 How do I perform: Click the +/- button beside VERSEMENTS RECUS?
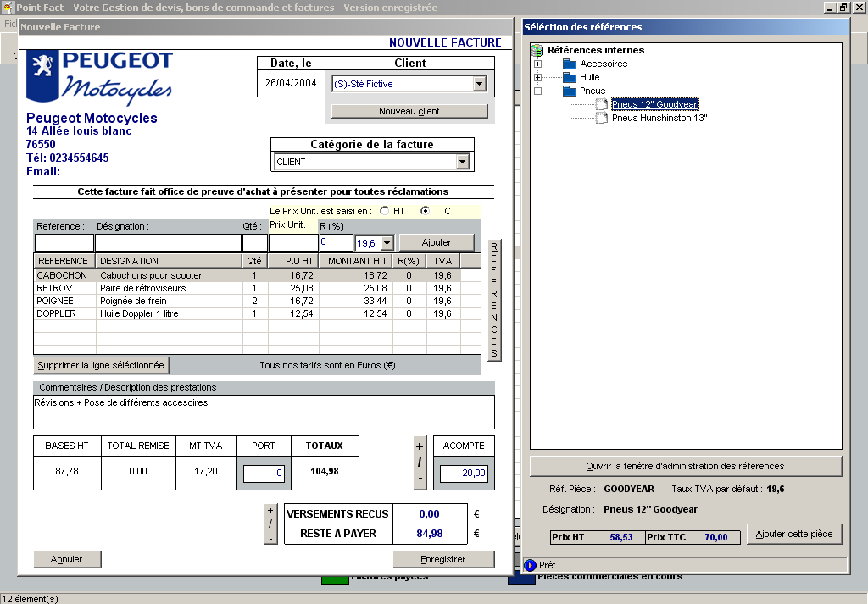point(270,524)
